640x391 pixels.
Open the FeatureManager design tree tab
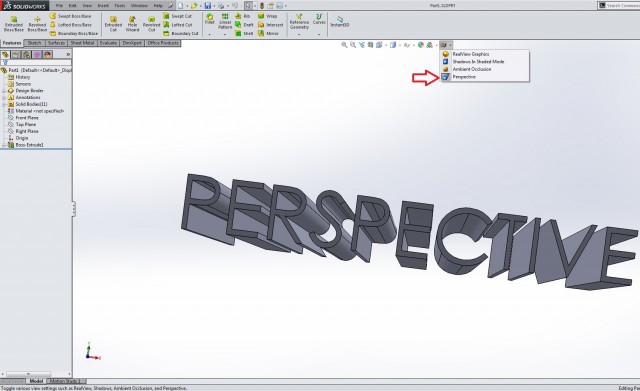click(5, 54)
